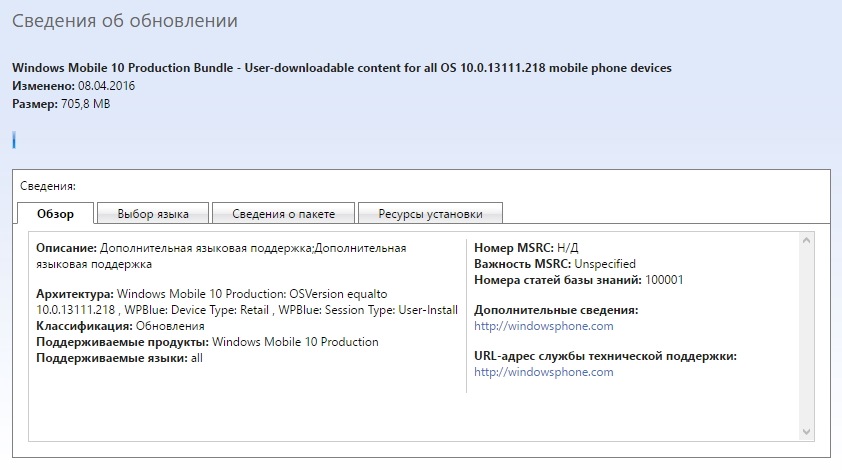Select the modified date 08.04.2016

pos(106,86)
